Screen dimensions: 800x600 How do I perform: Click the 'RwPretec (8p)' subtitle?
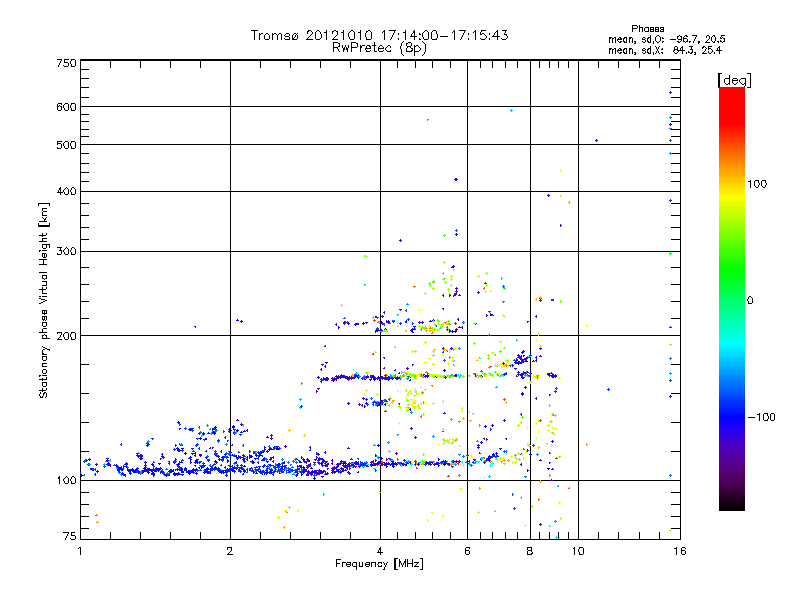point(379,48)
